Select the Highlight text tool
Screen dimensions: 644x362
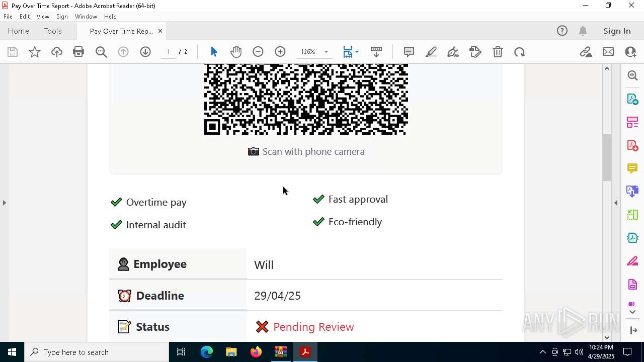(x=431, y=52)
